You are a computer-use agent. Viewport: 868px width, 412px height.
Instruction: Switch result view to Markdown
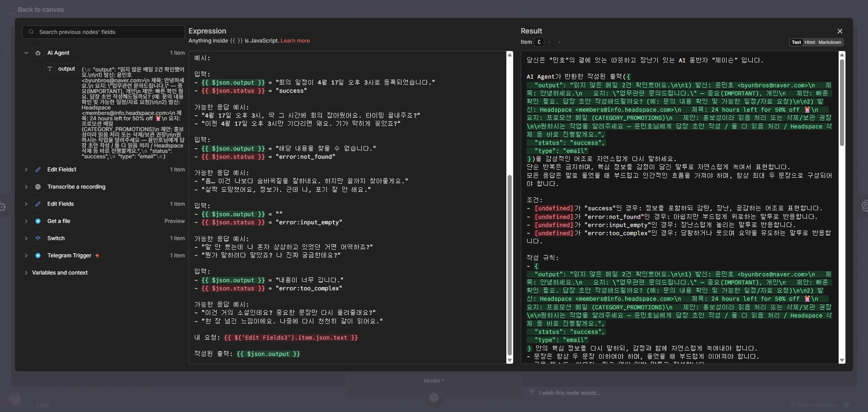830,43
